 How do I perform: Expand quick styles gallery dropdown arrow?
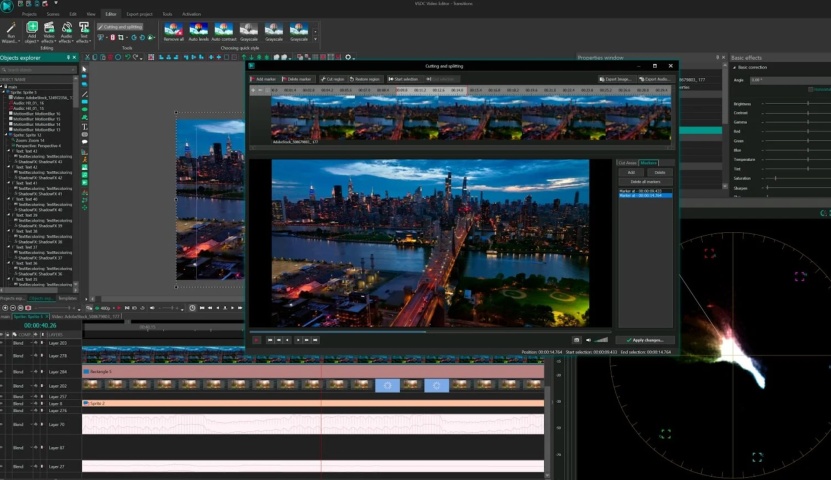[x=315, y=39]
